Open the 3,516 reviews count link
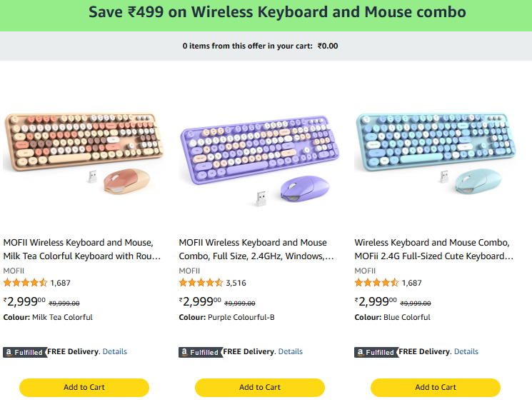This screenshot has height=407, width=532. [236, 283]
